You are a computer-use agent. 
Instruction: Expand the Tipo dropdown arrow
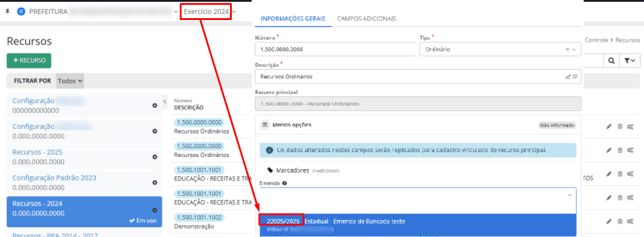coord(574,49)
